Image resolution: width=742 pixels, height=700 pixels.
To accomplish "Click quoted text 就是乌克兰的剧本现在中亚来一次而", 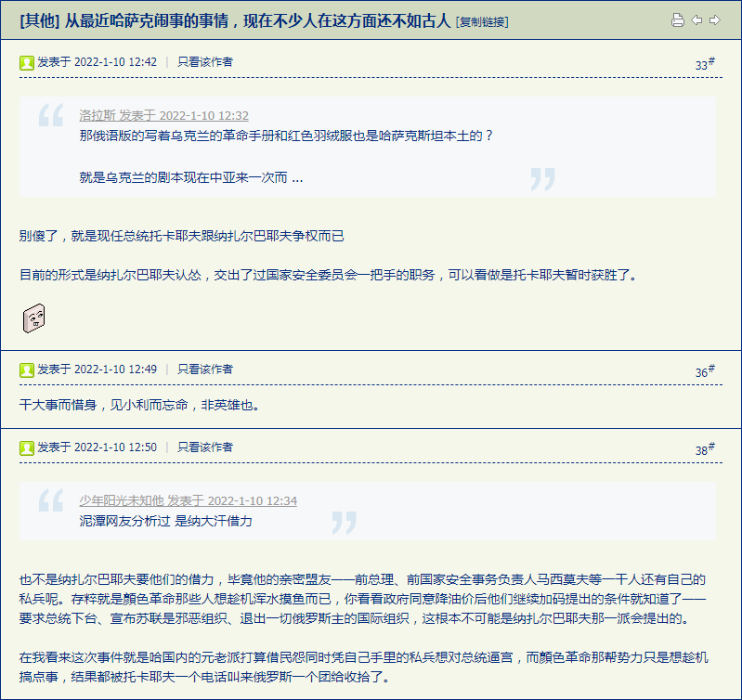I will pyautogui.click(x=191, y=178).
